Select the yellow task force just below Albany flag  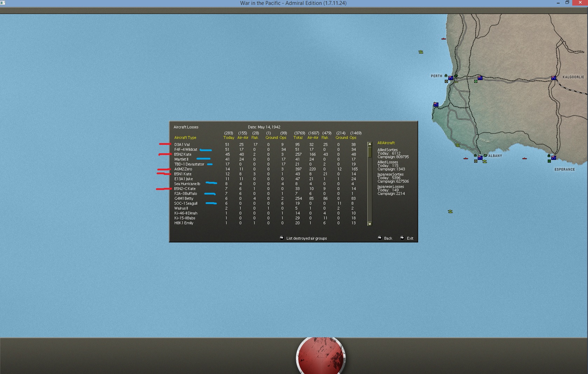tap(485, 161)
